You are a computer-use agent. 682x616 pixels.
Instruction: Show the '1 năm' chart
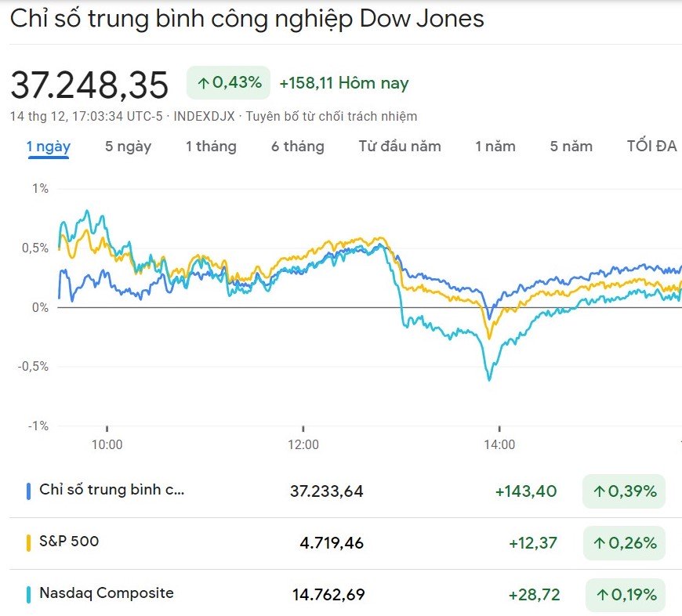(495, 146)
